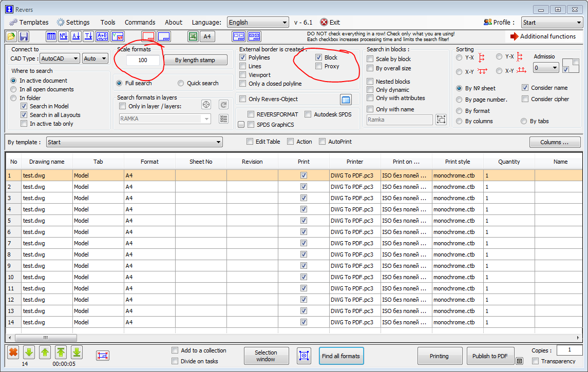
Task: Click the Publish to PDF button
Action: (490, 356)
